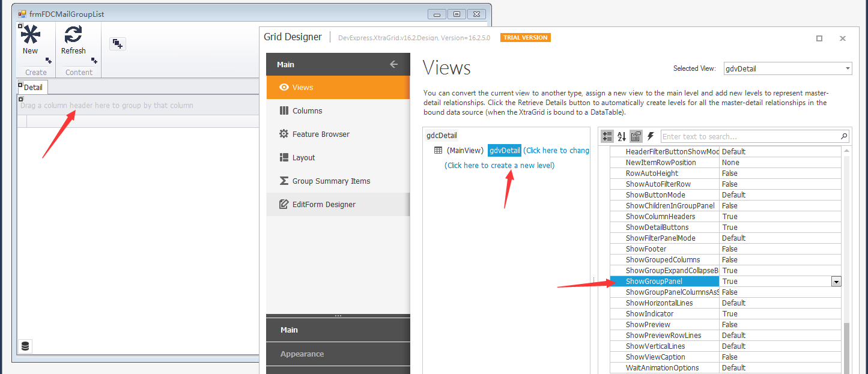The height and width of the screenshot is (374, 868).
Task: Close the Grid Designer window
Action: click(843, 38)
